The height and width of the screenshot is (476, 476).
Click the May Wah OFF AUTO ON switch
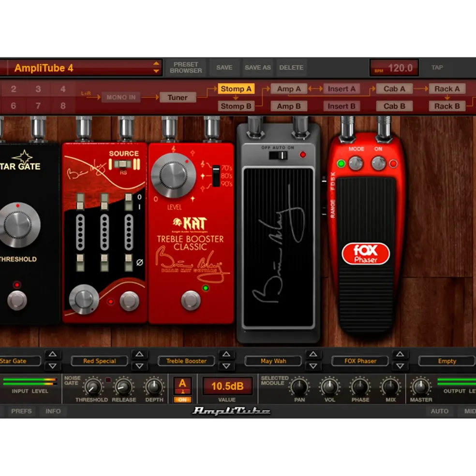[278, 156]
